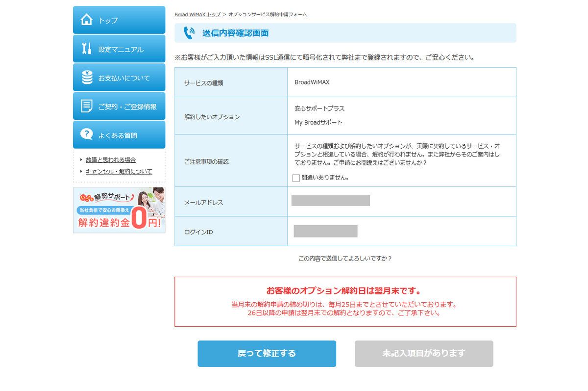588x391 pixels.
Task: Click the yen coin stack icon
Action: (87, 78)
